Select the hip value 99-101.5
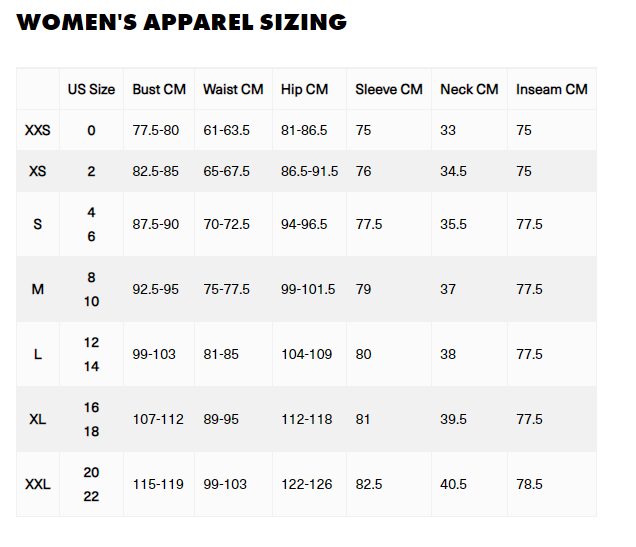The width and height of the screenshot is (636, 547). (308, 289)
